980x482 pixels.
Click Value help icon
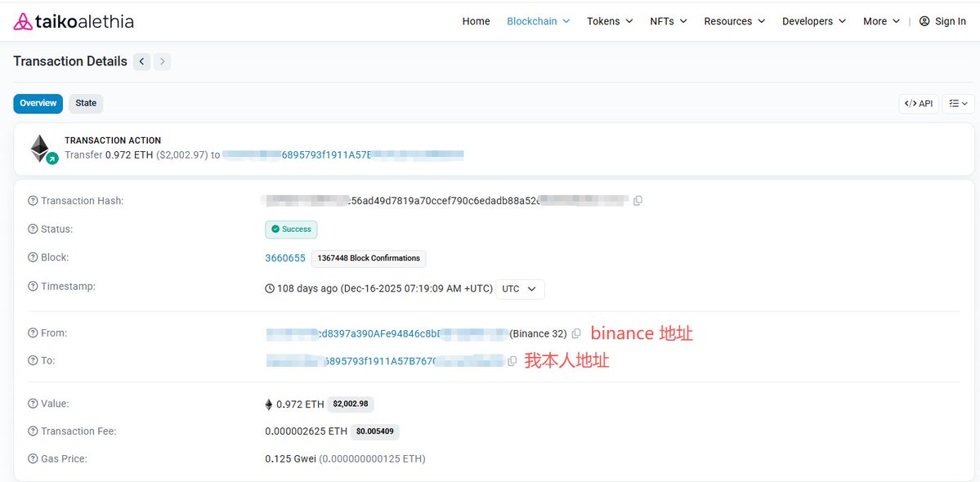pos(33,404)
